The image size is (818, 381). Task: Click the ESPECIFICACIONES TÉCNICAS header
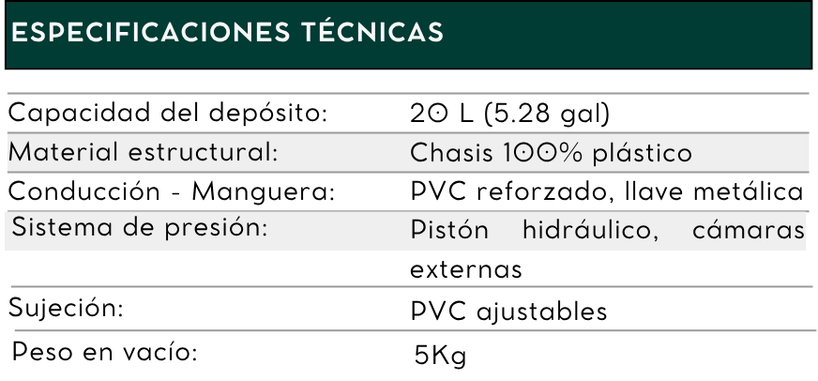(x=227, y=32)
